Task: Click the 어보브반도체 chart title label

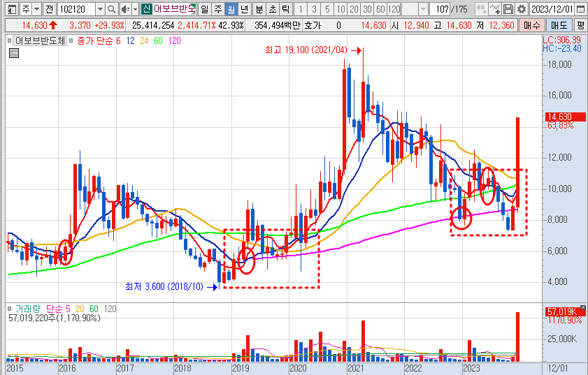Action: coord(40,41)
